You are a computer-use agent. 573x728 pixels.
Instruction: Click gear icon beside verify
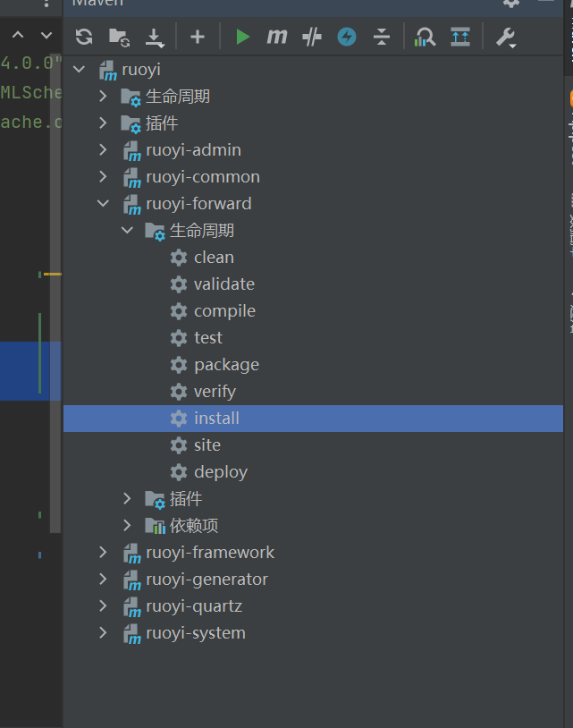click(179, 392)
